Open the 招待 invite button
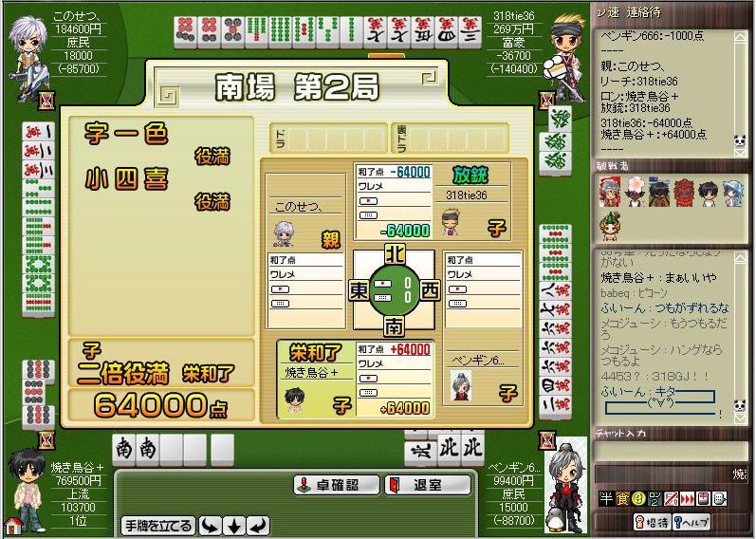Screen dimensions: 756x539 point(652,522)
